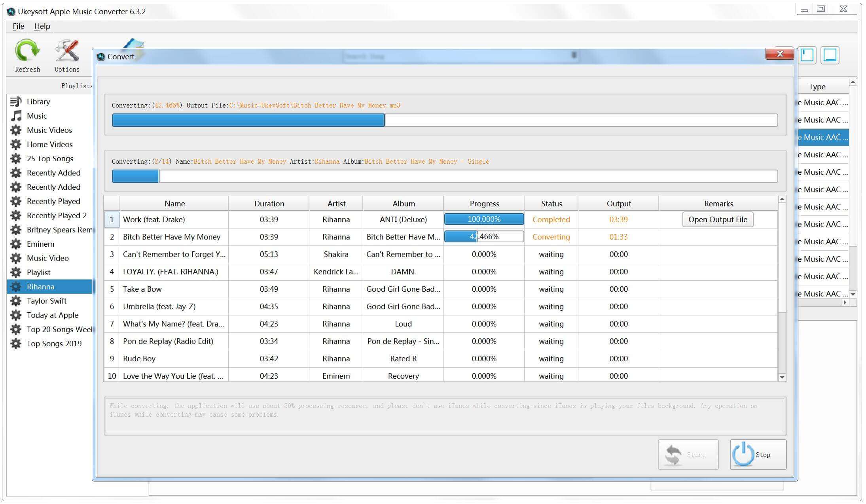Image resolution: width=866 pixels, height=504 pixels.
Task: Click the Library sidebar icon
Action: click(x=15, y=100)
